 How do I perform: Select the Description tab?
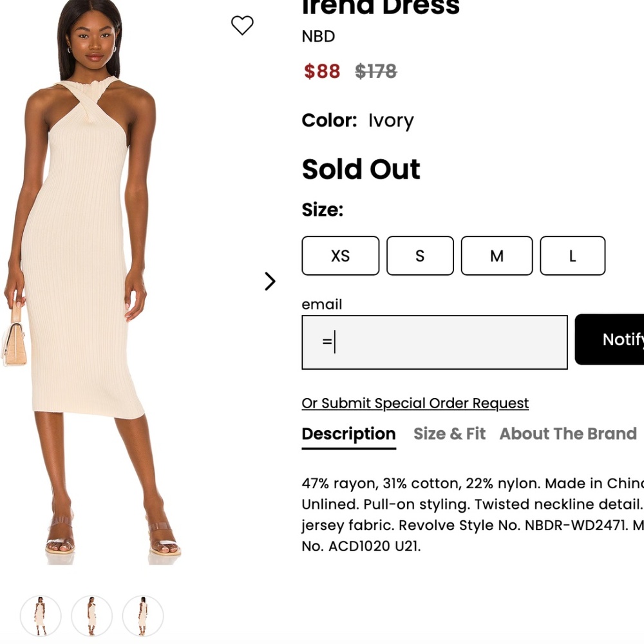(348, 434)
